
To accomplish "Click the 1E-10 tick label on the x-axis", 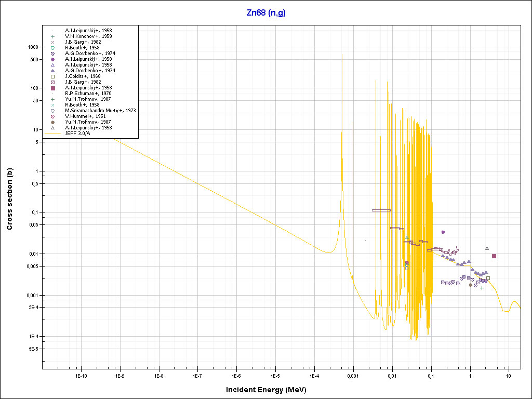I will (81, 375).
